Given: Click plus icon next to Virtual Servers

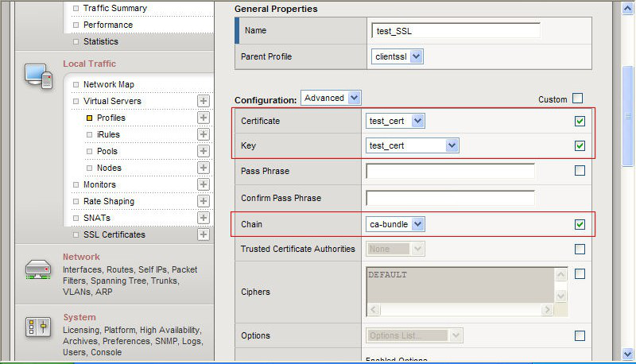Looking at the screenshot, I should click(x=204, y=101).
